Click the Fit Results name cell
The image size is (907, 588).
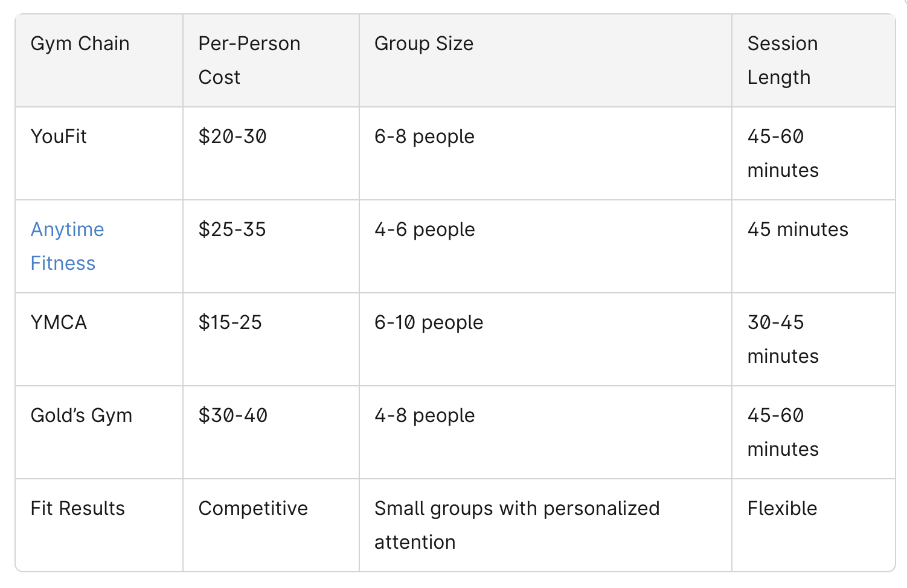[77, 509]
